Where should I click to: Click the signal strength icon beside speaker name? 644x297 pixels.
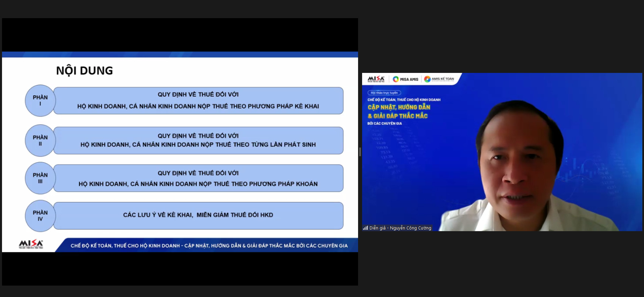(x=365, y=228)
